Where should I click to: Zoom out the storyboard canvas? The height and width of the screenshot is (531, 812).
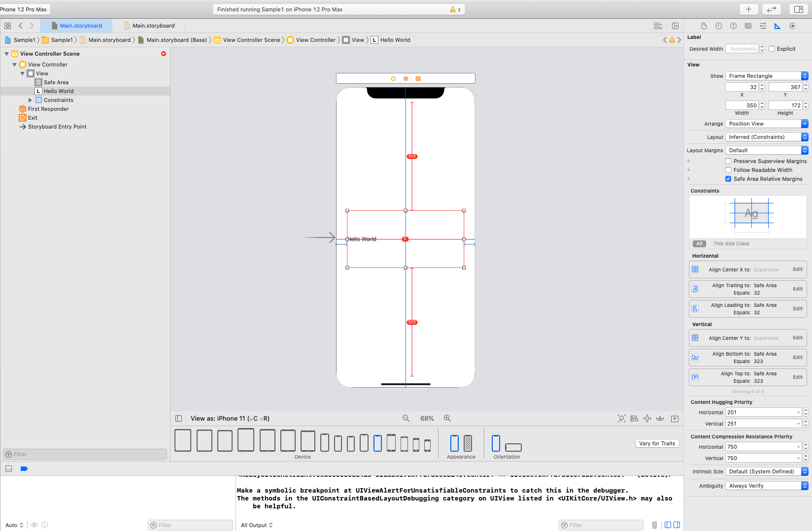point(406,418)
